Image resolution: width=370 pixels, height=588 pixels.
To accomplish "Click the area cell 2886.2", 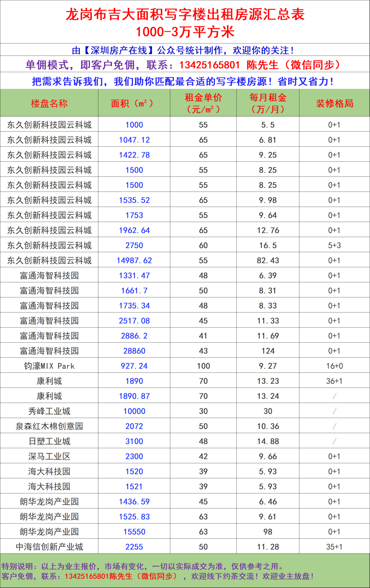I will tap(134, 336).
